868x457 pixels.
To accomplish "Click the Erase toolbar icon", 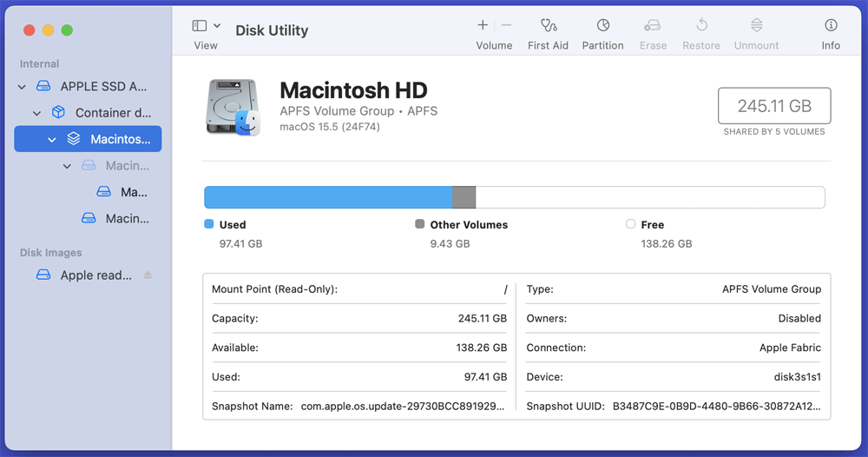I will [653, 26].
